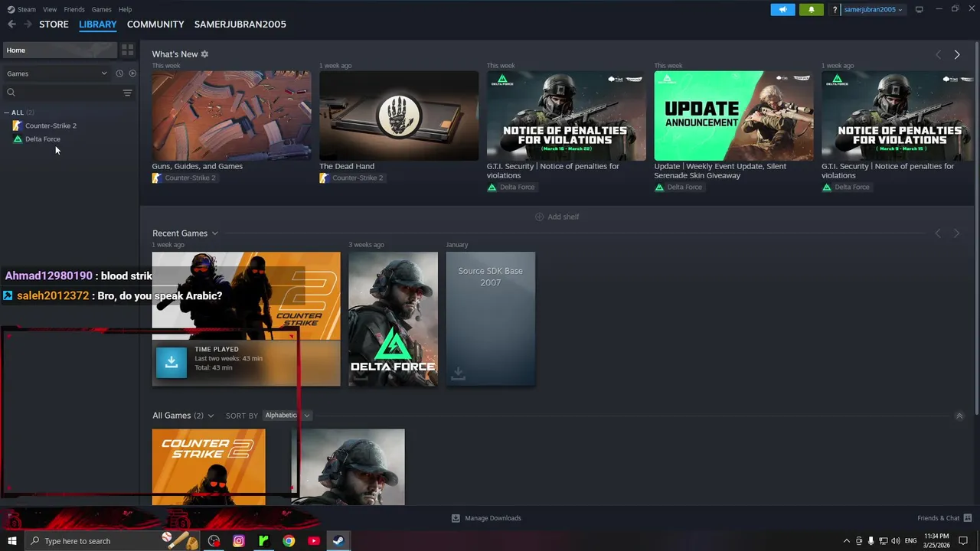Open Friends & Chat
This screenshot has width=980, height=551.
pyautogui.click(x=945, y=518)
